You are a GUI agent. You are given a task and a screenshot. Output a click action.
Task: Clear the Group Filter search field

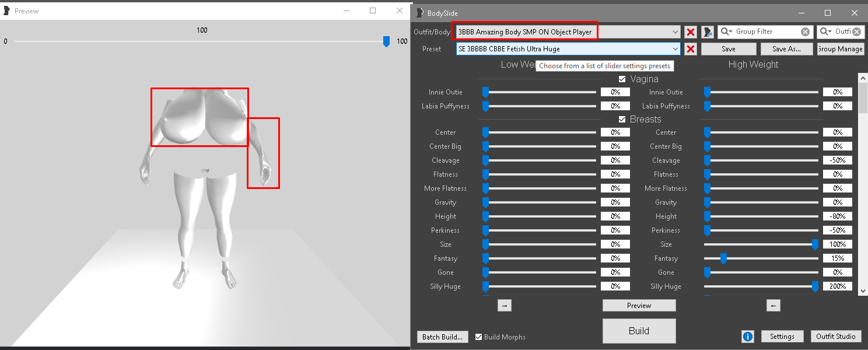805,32
